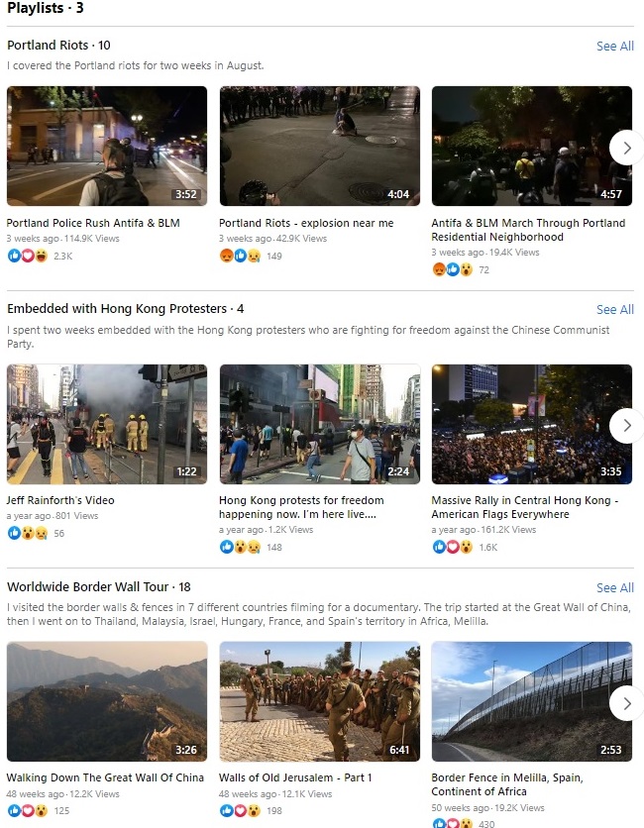Click reaction icons under Portland Police Rush video
644x828 pixels.
[28, 257]
